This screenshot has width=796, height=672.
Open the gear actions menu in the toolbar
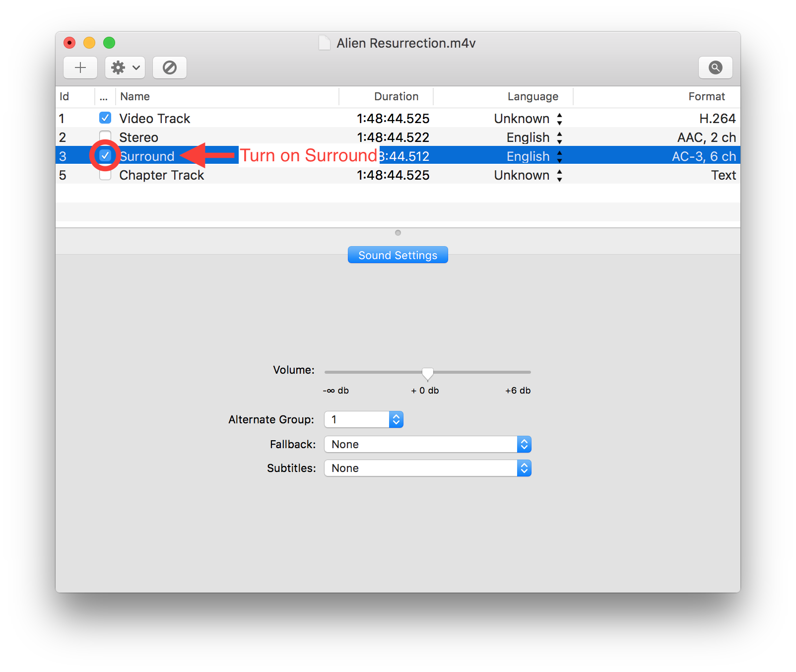[x=125, y=67]
